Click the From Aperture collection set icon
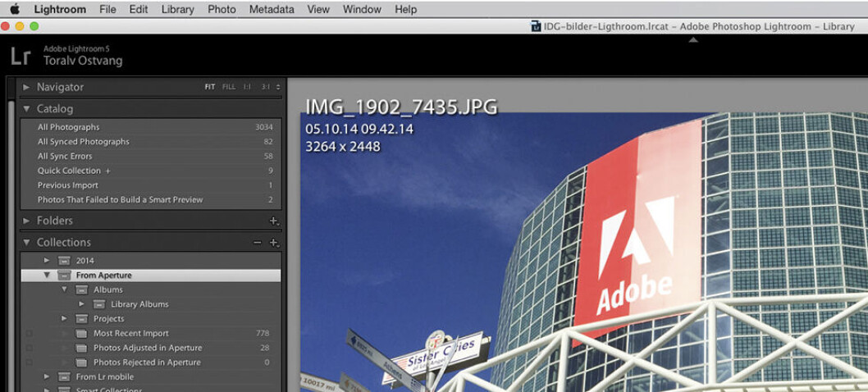The height and width of the screenshot is (392, 868). (x=64, y=276)
